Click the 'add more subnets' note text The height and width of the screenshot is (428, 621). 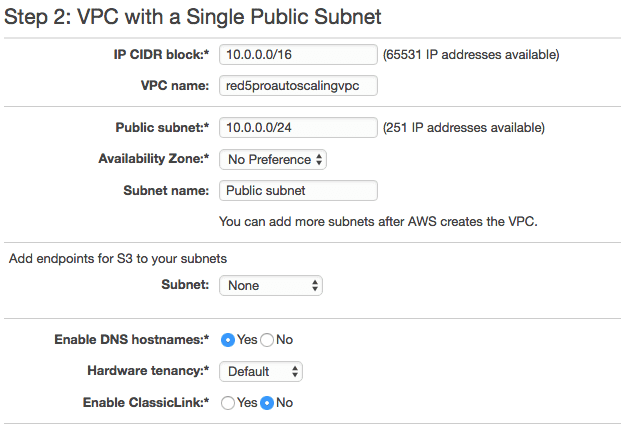[378, 221]
